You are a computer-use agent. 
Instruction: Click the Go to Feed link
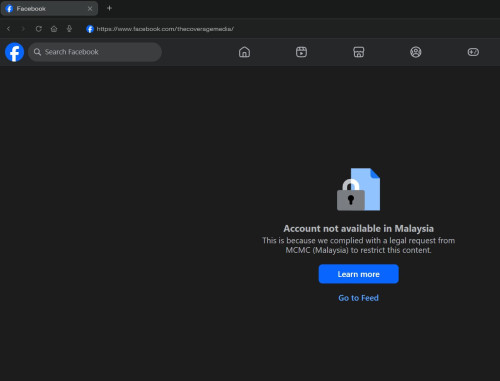[x=358, y=298]
